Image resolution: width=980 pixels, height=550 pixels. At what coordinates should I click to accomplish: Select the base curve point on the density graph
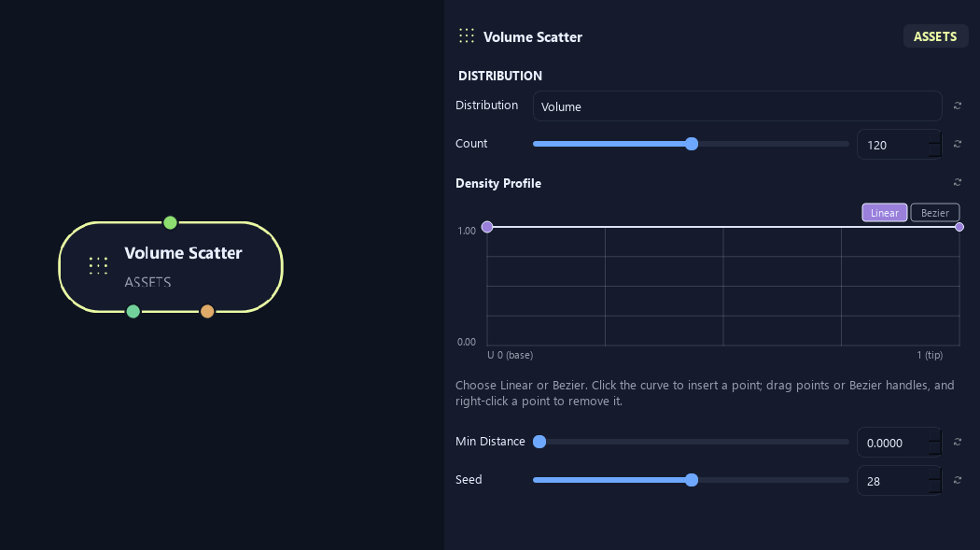(x=487, y=227)
